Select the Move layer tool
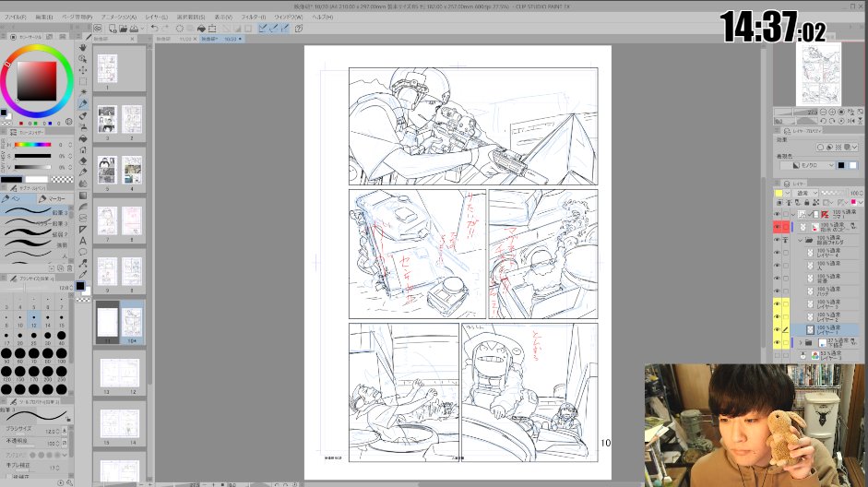Viewport: 868px width, 487px height. tap(83, 70)
